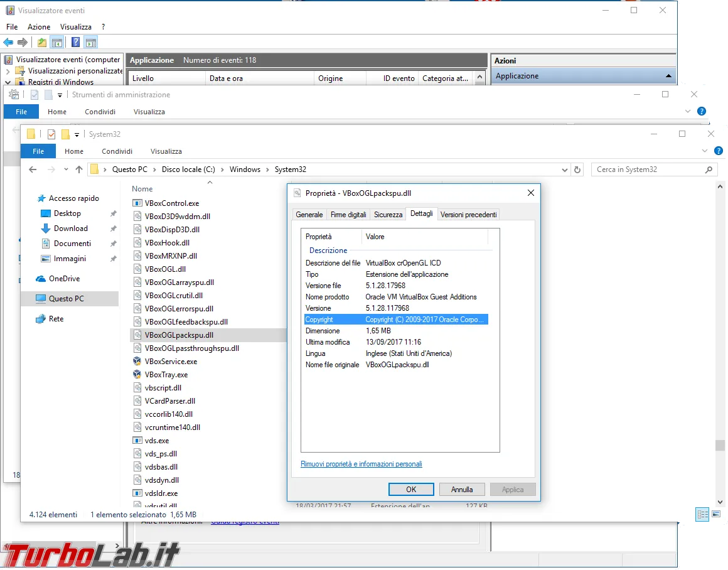The image size is (728, 570).
Task: Collapse the Applicazione actions section
Action: (x=668, y=76)
